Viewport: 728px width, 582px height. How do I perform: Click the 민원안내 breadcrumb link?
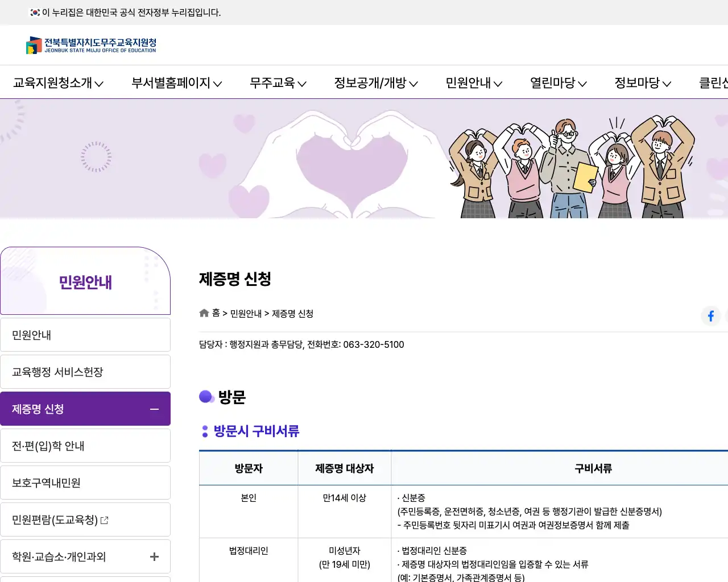point(246,313)
